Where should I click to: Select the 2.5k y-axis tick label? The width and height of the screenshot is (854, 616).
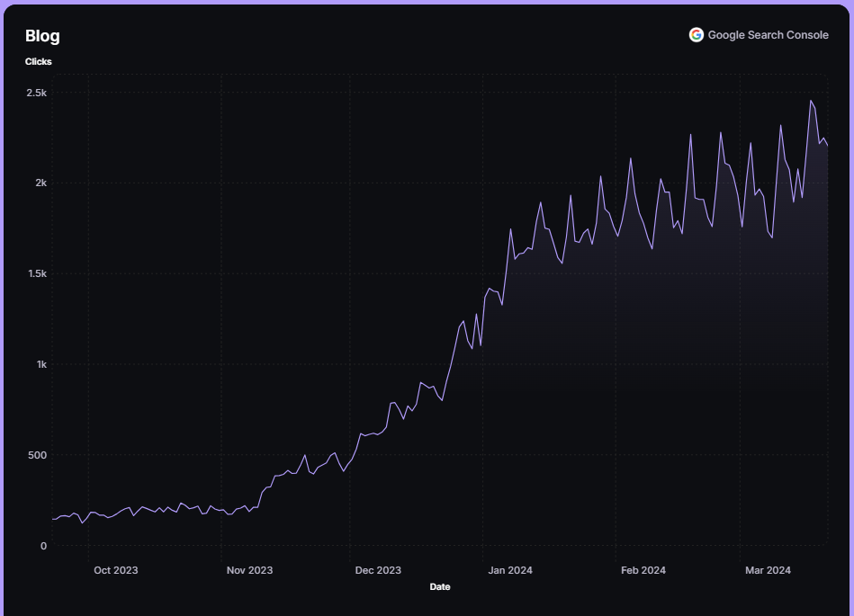37,93
